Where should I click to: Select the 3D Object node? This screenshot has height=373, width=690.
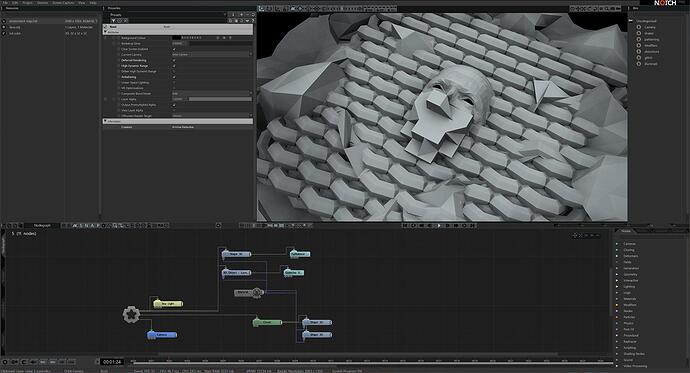click(x=236, y=273)
